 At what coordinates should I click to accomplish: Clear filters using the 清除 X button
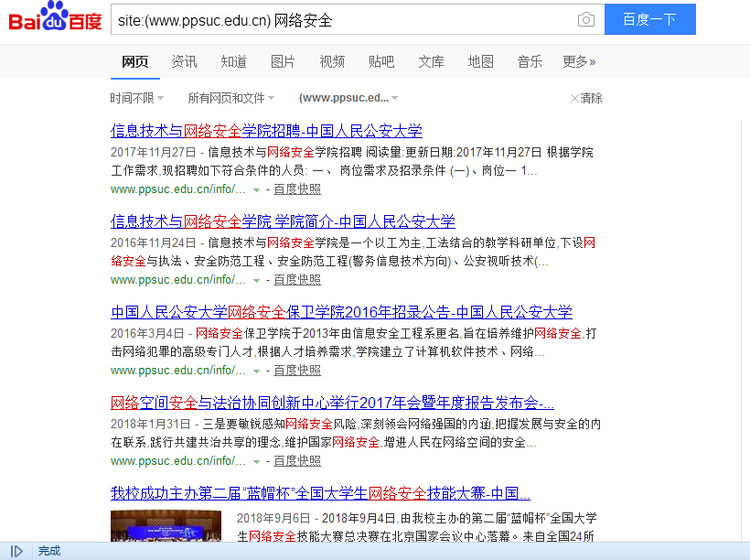586,98
